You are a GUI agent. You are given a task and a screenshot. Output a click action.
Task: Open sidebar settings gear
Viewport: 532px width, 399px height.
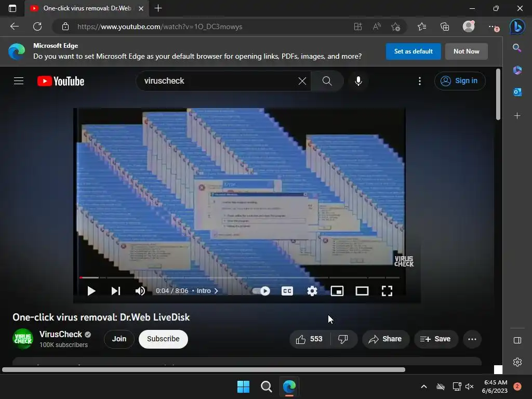point(517,362)
